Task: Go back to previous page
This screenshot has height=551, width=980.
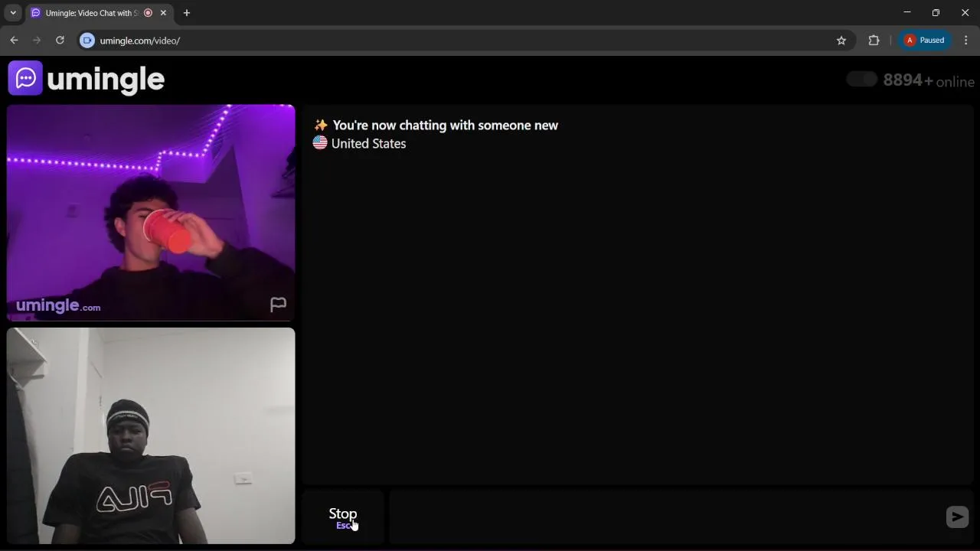Action: (x=14, y=41)
